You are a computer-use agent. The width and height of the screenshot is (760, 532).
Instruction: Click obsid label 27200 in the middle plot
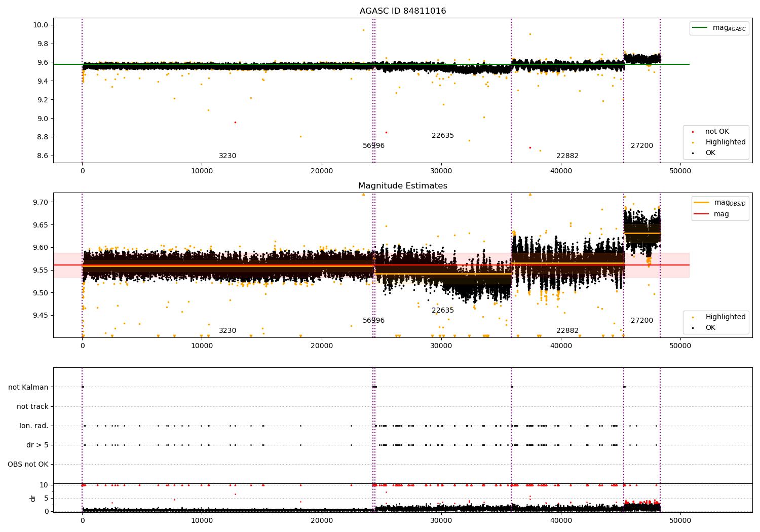click(x=642, y=321)
